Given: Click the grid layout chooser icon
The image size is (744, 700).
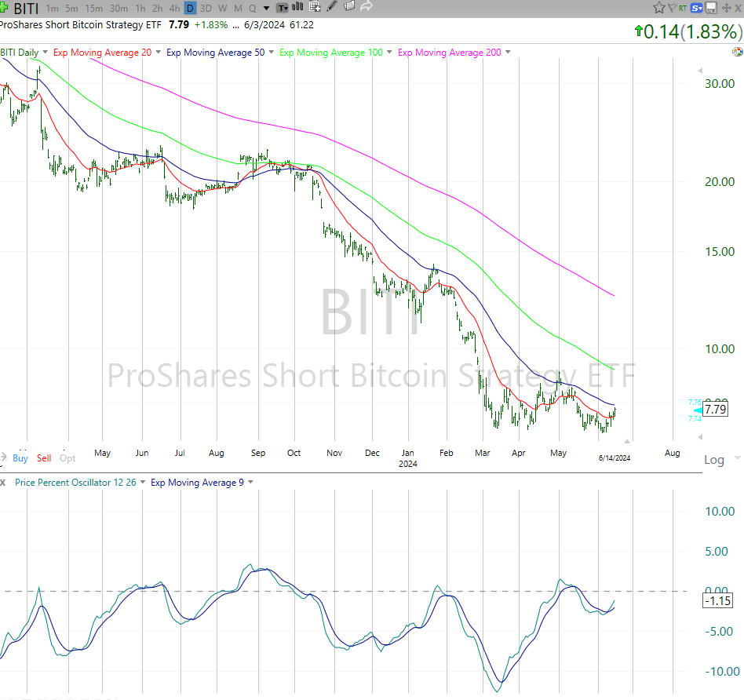Looking at the screenshot, I should pos(314,7).
